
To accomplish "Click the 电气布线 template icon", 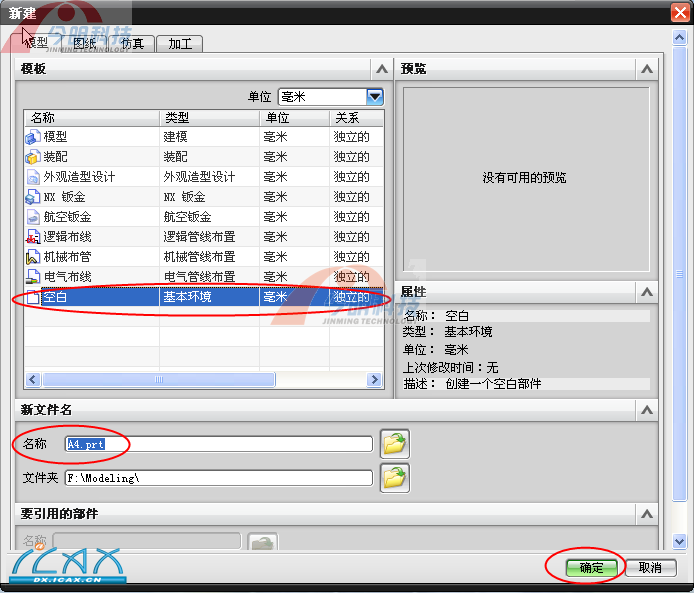I will 33,277.
